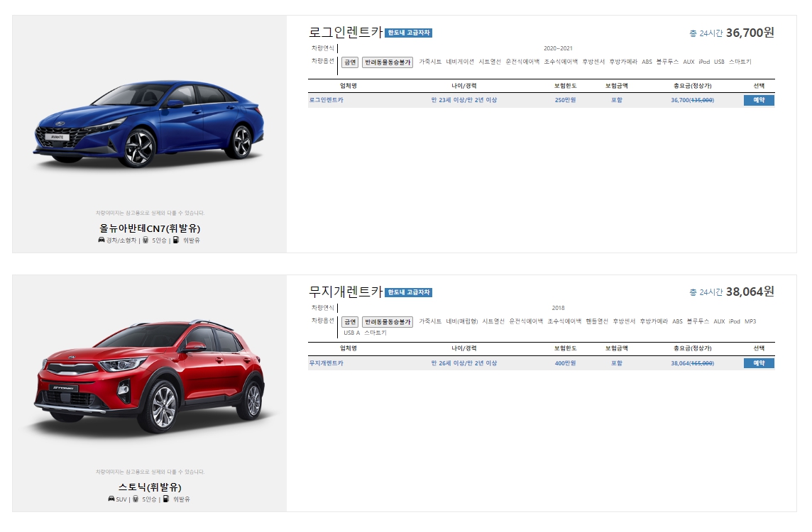Click the 2018 vehicle year value
Screen dimensions: 812x532
pyautogui.click(x=558, y=308)
